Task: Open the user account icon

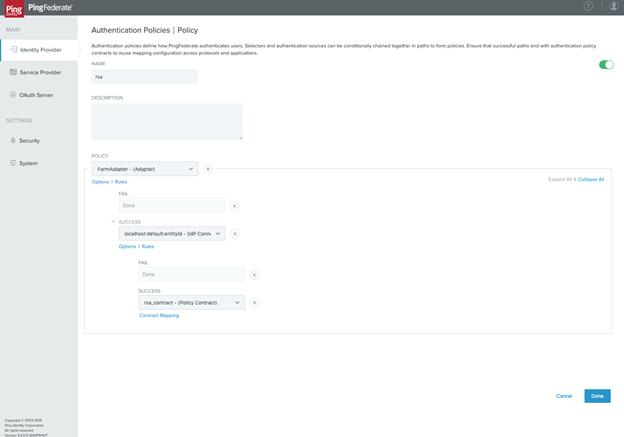Action: coord(614,6)
